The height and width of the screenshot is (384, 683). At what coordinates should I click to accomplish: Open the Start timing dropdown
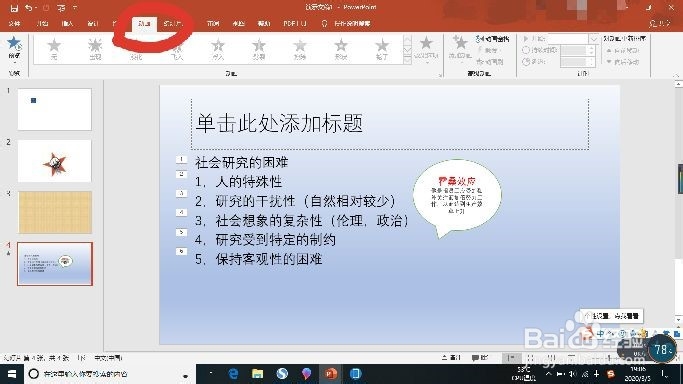tap(594, 39)
